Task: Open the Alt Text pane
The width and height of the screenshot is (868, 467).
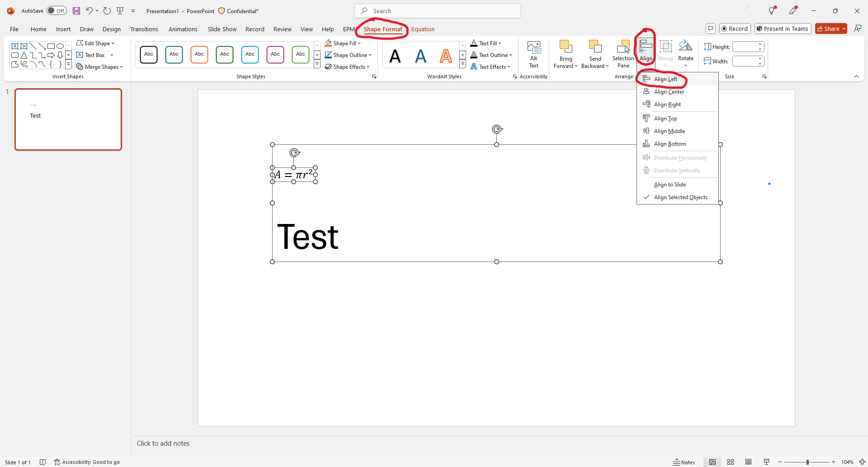Action: [534, 54]
